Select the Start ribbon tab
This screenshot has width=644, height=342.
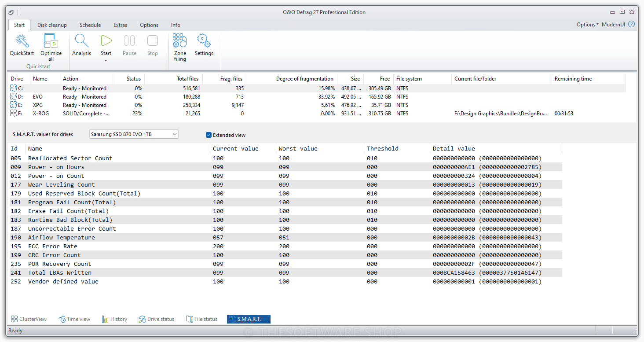(19, 25)
